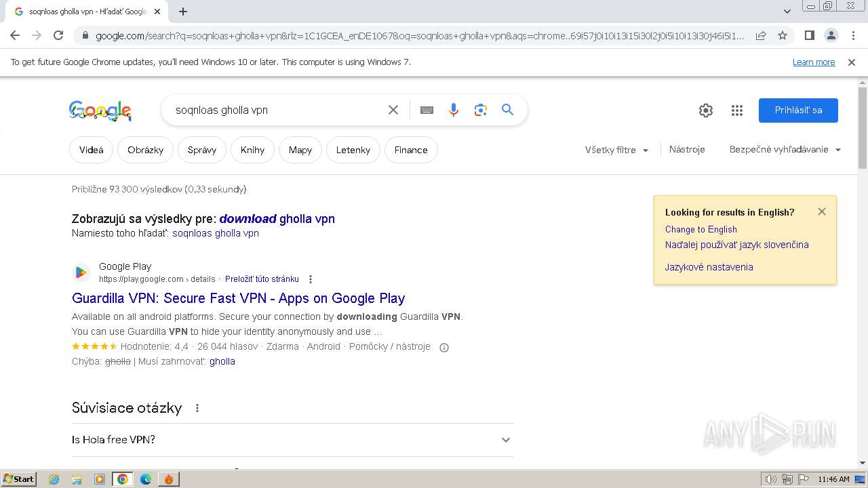The width and height of the screenshot is (868, 488).
Task: Expand the Všetky filtre dropdown
Action: tap(616, 150)
